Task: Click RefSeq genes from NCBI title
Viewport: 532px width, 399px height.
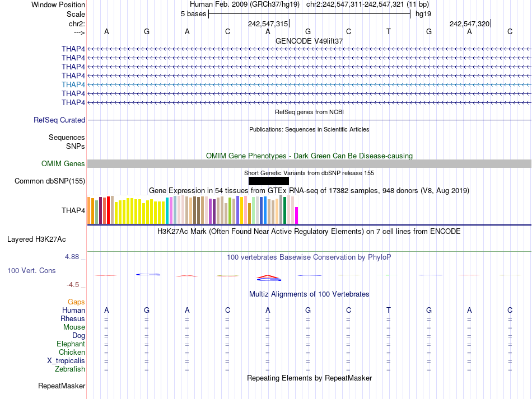Action: pos(310,112)
